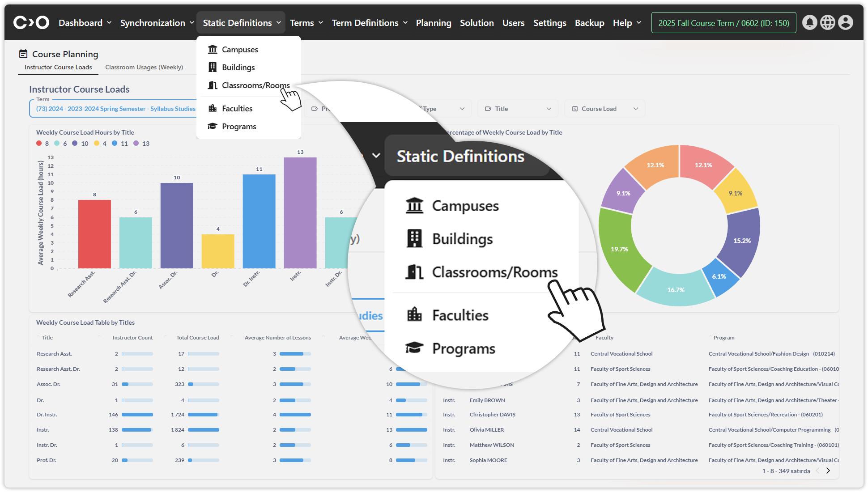The image size is (868, 492).
Task: Select Buildings in the Static Definitions menu
Action: pyautogui.click(x=238, y=68)
